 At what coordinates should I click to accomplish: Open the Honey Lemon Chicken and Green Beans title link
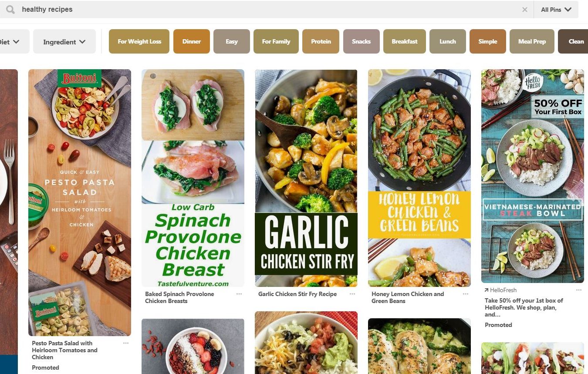point(408,297)
